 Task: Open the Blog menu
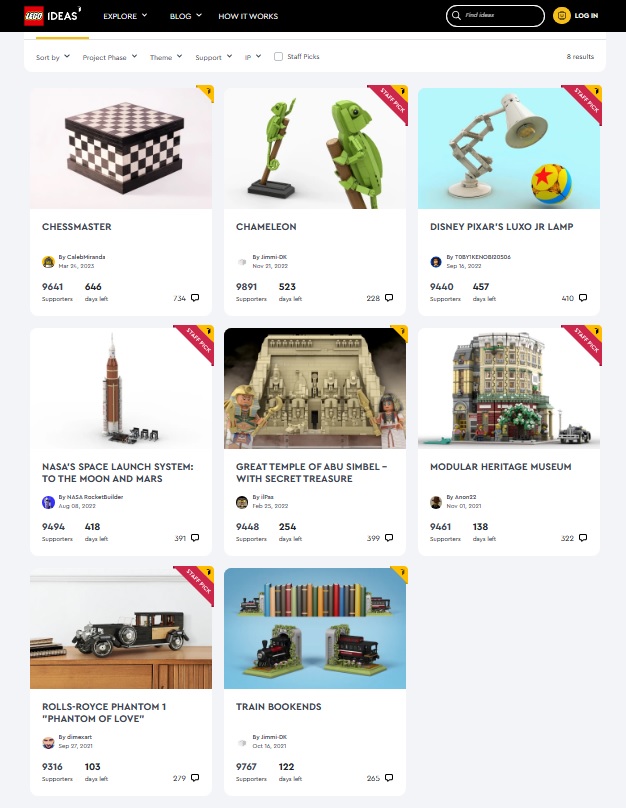(185, 16)
